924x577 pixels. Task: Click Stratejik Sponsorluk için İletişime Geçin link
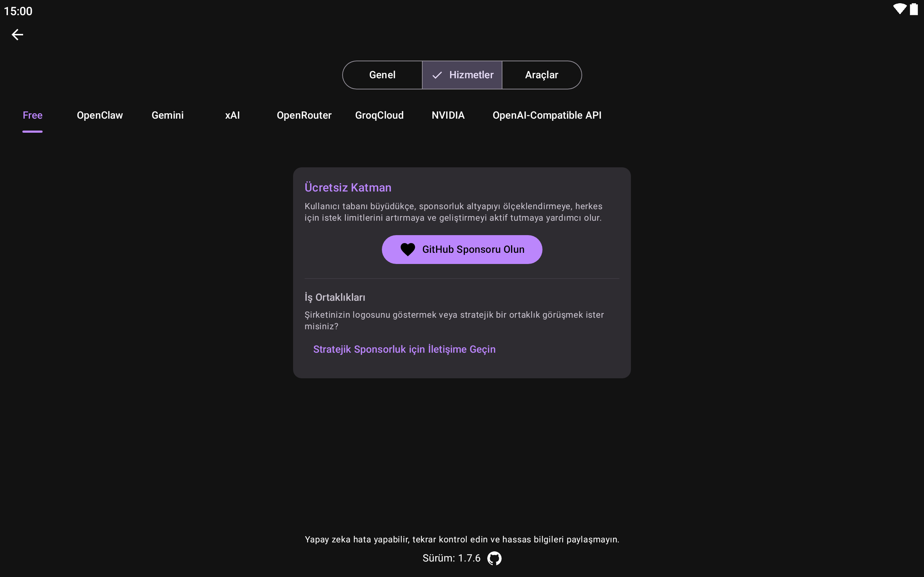[x=404, y=349]
